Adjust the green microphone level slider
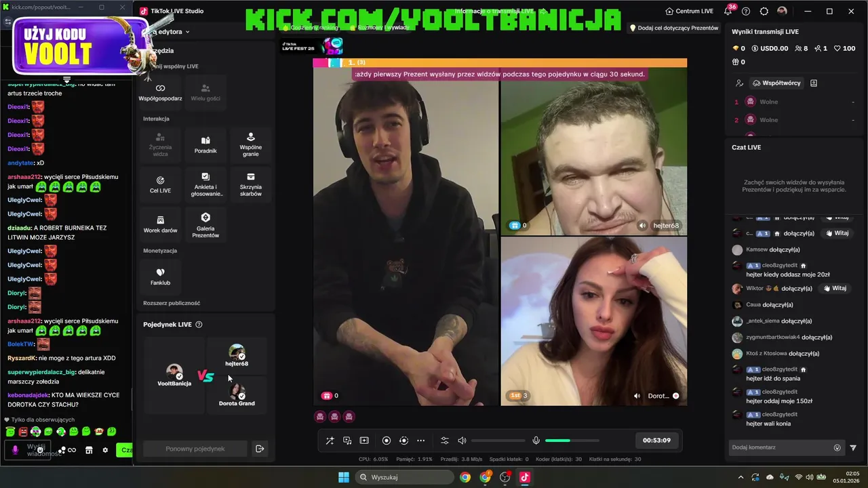The width and height of the screenshot is (868, 488). [572, 441]
